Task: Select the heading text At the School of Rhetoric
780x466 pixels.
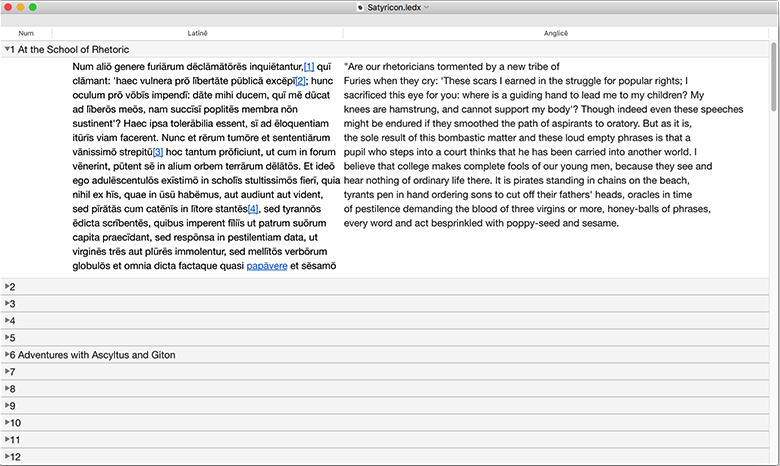Action: pos(73,49)
